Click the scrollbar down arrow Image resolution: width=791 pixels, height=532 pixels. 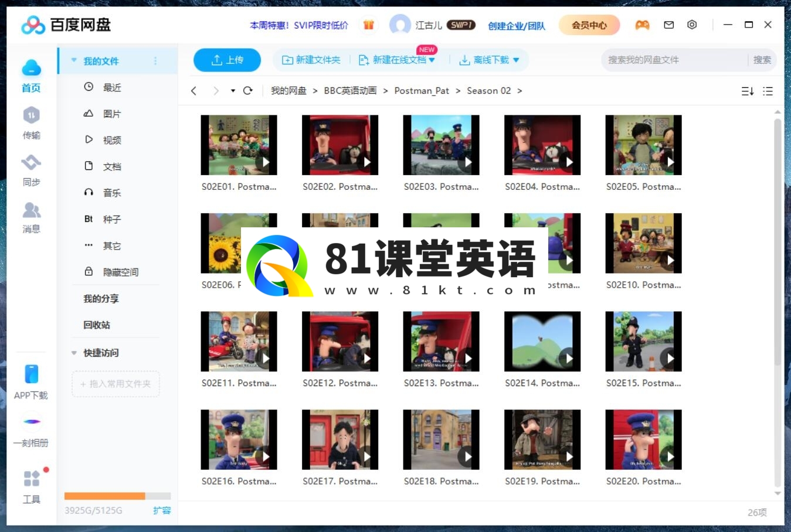pos(778,494)
